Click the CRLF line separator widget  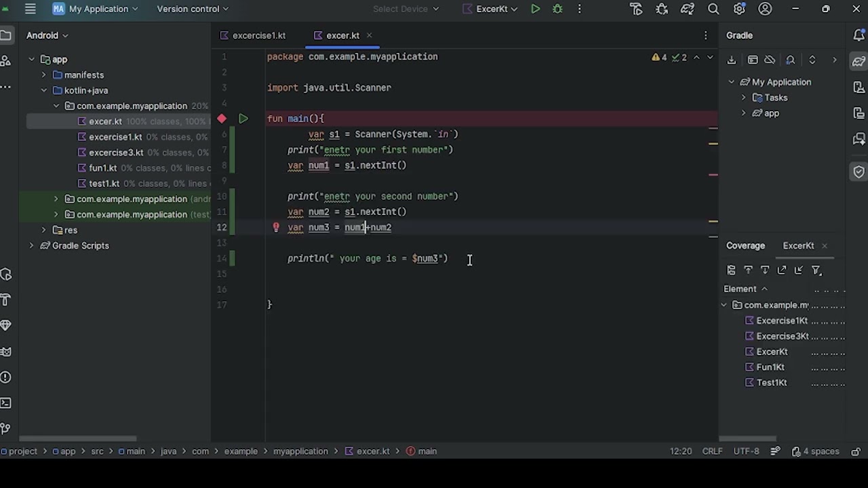(x=712, y=451)
